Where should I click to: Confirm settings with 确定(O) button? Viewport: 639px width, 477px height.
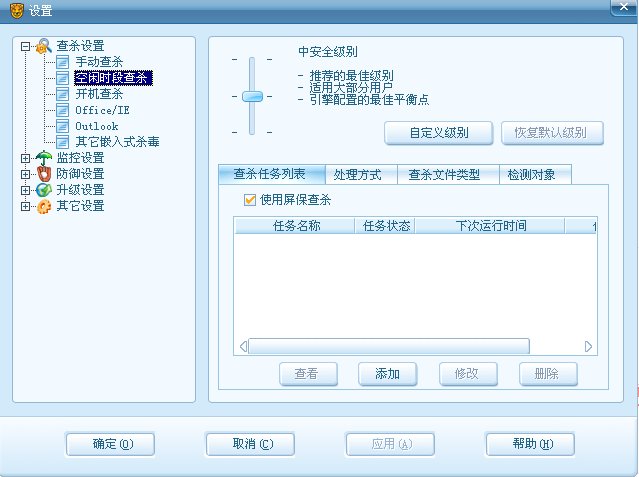click(x=110, y=444)
